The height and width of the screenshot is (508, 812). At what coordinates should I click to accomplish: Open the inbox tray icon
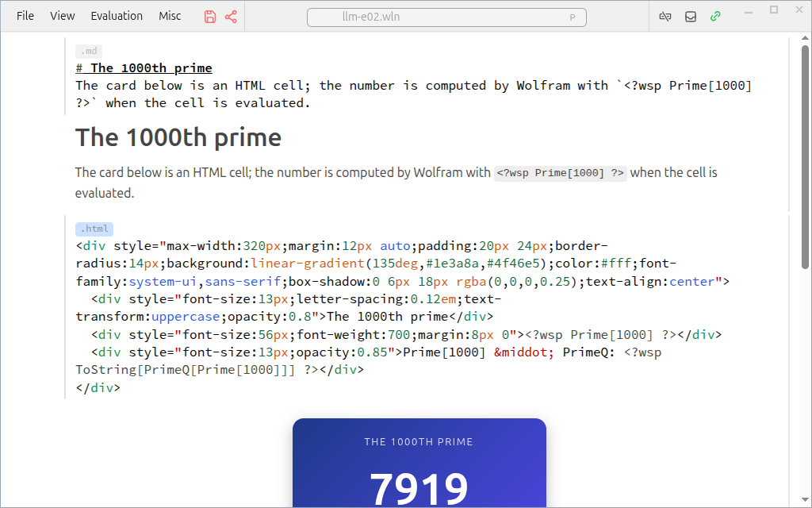pyautogui.click(x=691, y=17)
